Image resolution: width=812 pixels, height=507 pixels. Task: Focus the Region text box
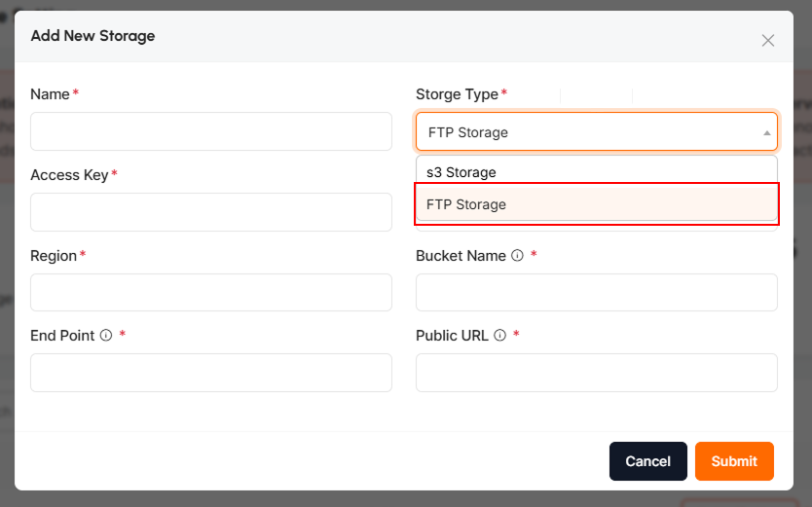(x=211, y=292)
